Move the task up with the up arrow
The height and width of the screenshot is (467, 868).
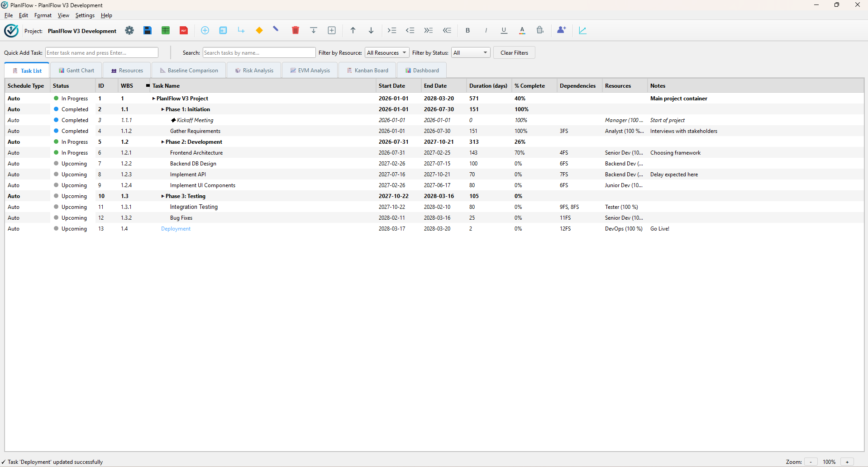pyautogui.click(x=353, y=30)
